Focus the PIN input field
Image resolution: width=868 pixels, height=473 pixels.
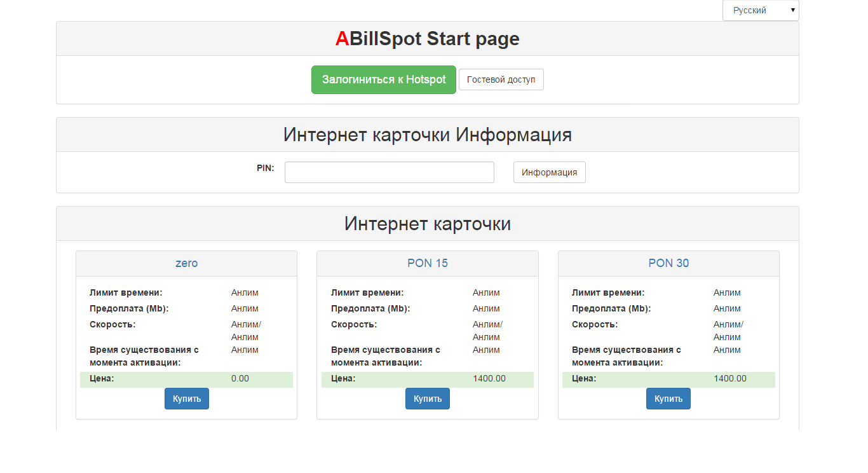[389, 172]
